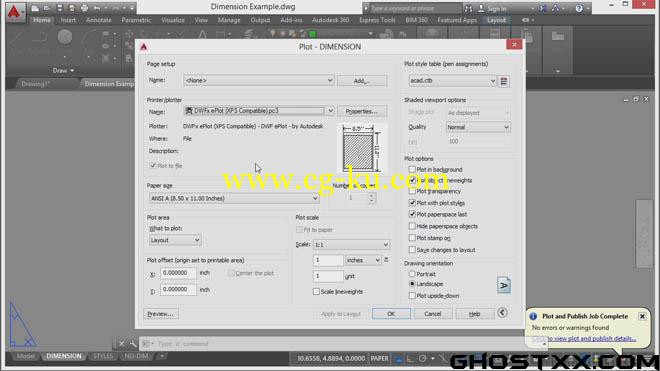Viewport: 660px width, 371px height.
Task: Click the Autodesk Exchange X icon
Action: (x=543, y=8)
